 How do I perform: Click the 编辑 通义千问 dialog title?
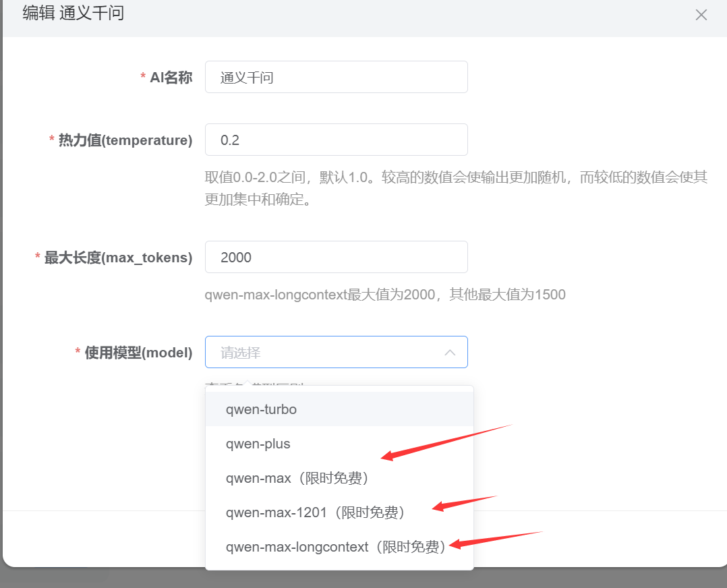coord(74,13)
